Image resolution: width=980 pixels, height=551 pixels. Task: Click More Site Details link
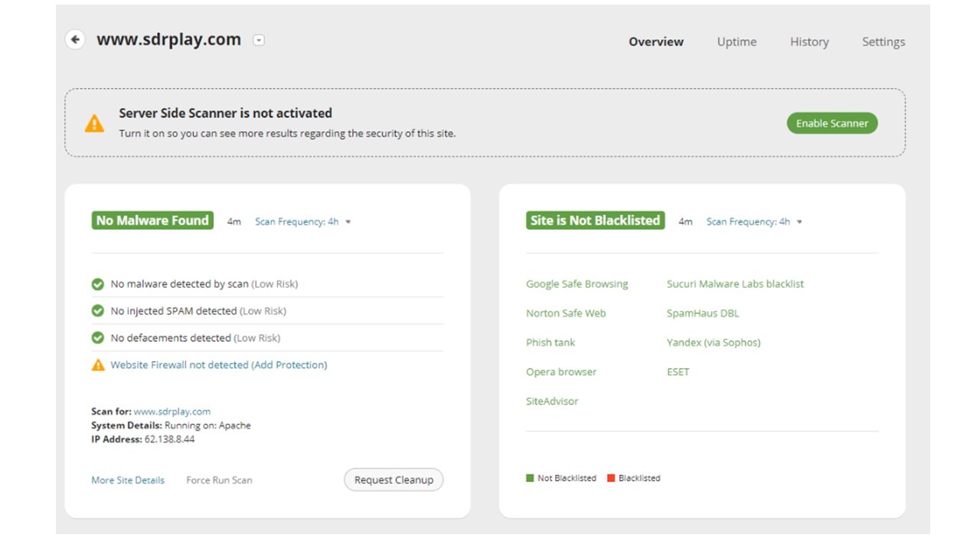tap(128, 481)
